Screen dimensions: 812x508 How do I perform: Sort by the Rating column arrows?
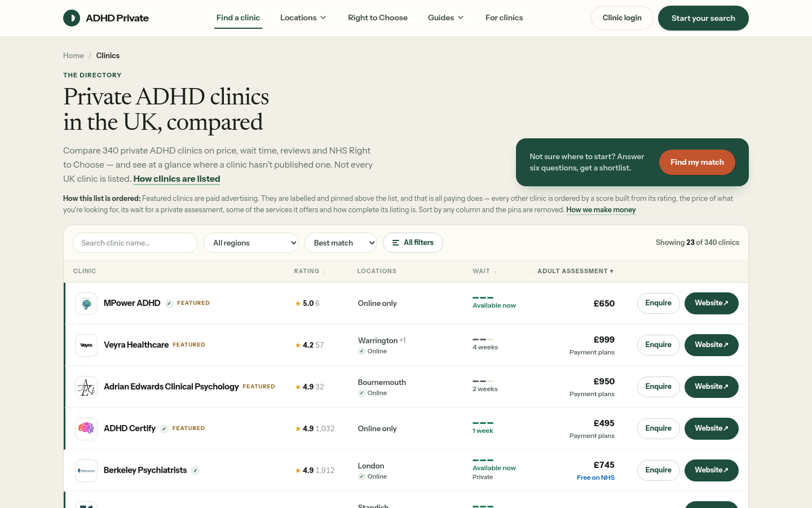pos(324,272)
